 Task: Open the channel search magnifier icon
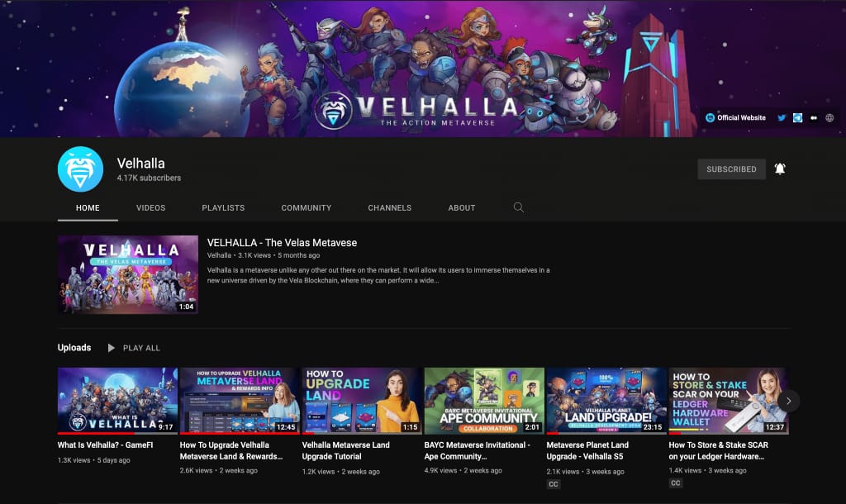tap(519, 207)
